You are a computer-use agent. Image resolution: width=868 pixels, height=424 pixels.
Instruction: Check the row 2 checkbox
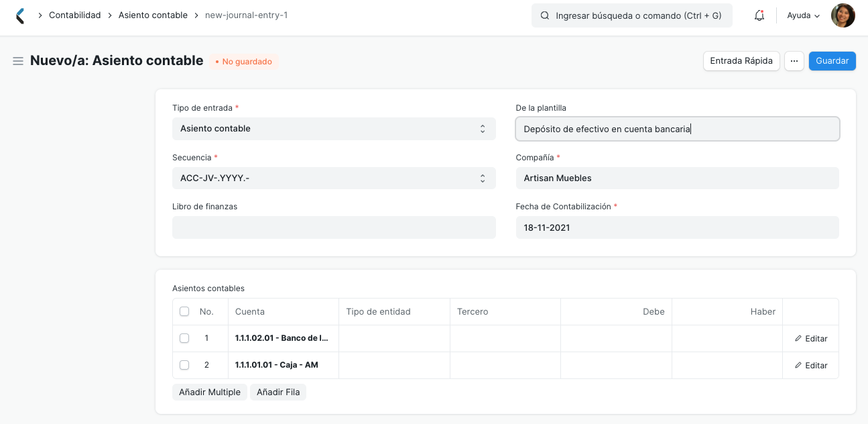click(x=184, y=365)
